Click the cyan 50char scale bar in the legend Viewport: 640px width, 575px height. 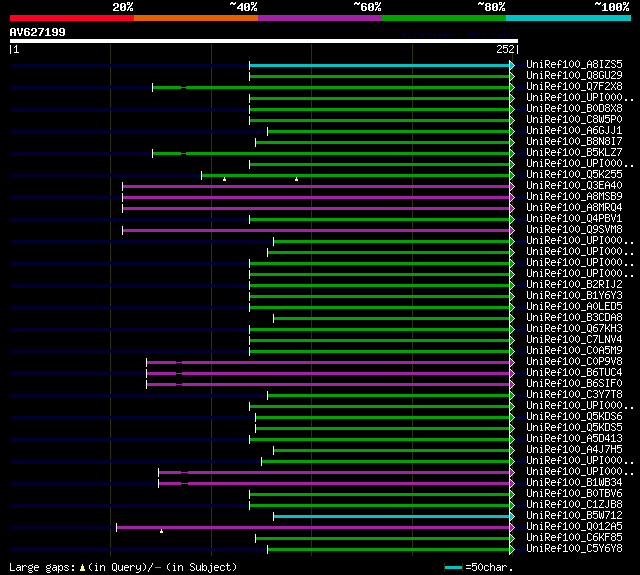(x=453, y=567)
